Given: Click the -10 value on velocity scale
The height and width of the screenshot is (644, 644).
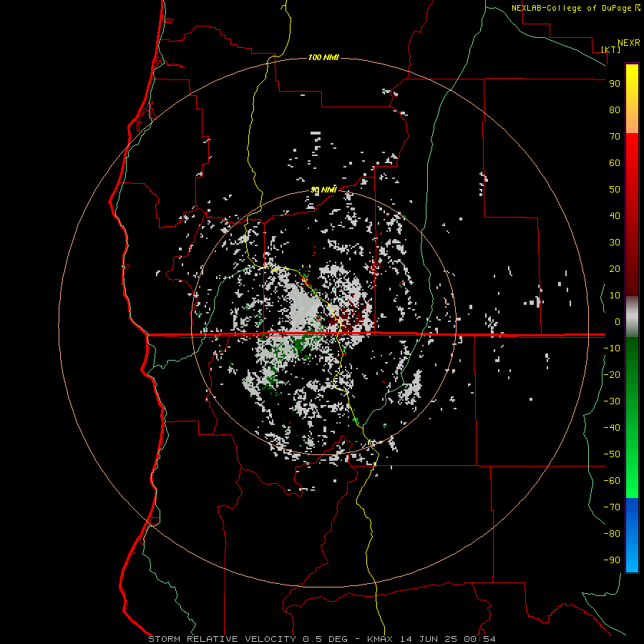Looking at the screenshot, I should [x=612, y=348].
